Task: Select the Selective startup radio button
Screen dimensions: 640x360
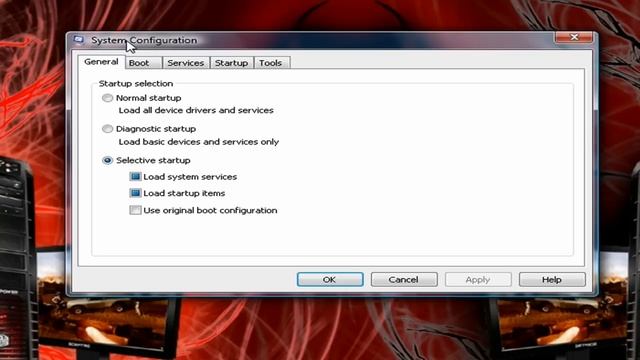Action: click(x=107, y=160)
